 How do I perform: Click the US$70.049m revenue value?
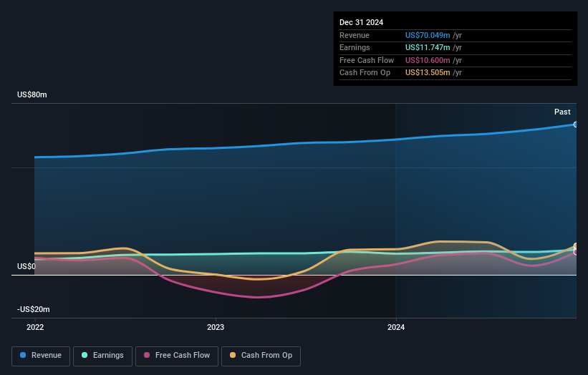(428, 35)
